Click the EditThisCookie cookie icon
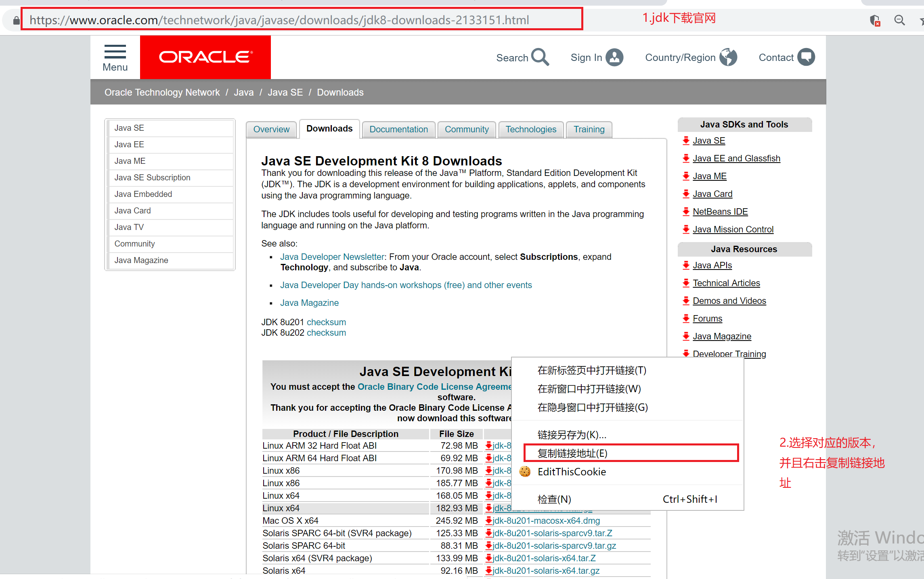This screenshot has height=579, width=924. coord(525,471)
